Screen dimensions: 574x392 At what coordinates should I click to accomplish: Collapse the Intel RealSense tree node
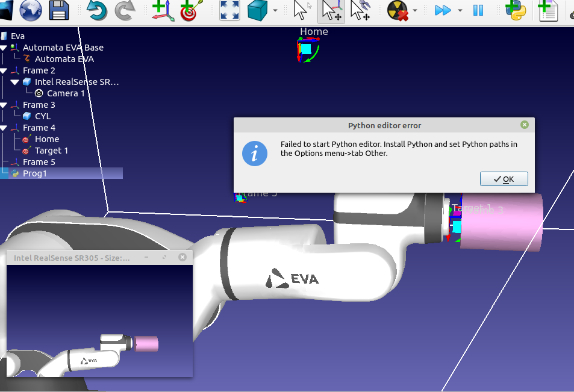(x=15, y=82)
